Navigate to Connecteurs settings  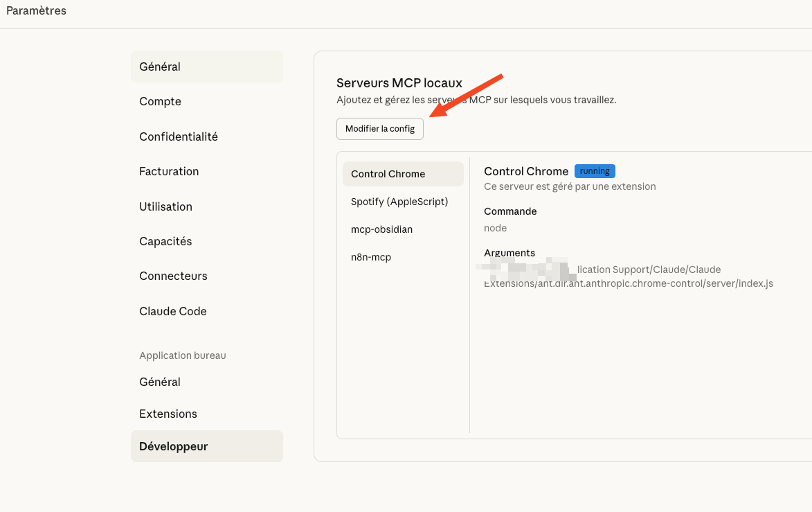tap(173, 276)
